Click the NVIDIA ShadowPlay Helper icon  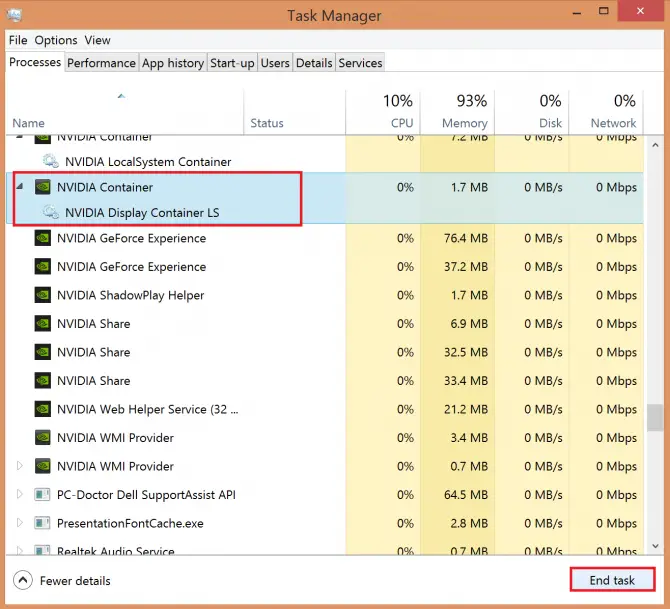43,295
